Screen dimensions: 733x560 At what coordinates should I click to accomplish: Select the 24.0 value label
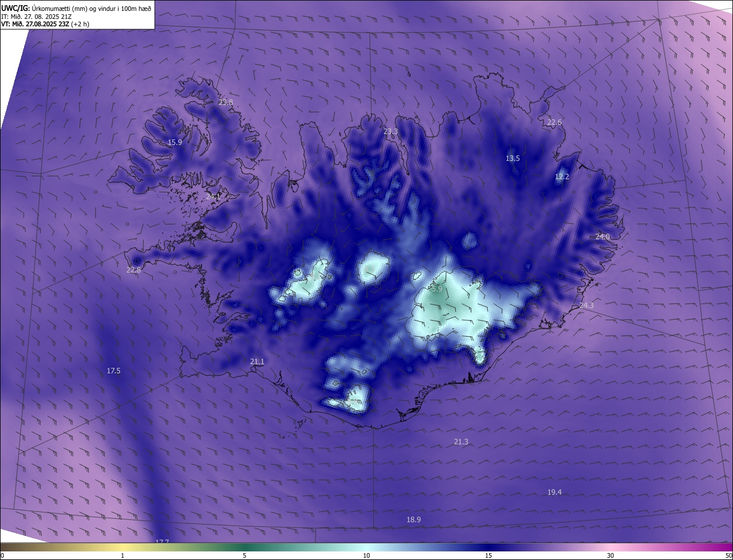[602, 237]
